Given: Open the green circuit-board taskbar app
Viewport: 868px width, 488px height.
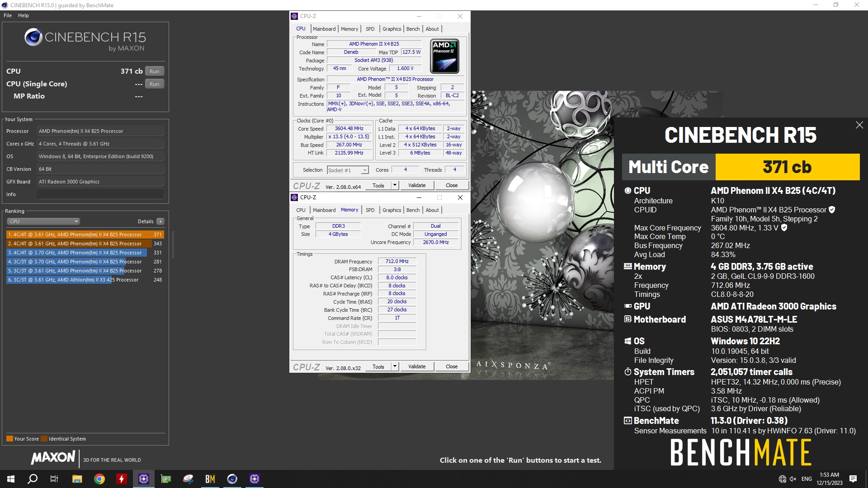Looking at the screenshot, I should click(166, 479).
